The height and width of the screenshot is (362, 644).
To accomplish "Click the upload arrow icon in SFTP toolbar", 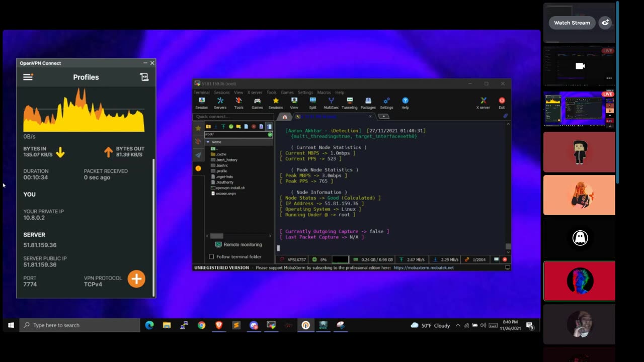I will (x=223, y=126).
